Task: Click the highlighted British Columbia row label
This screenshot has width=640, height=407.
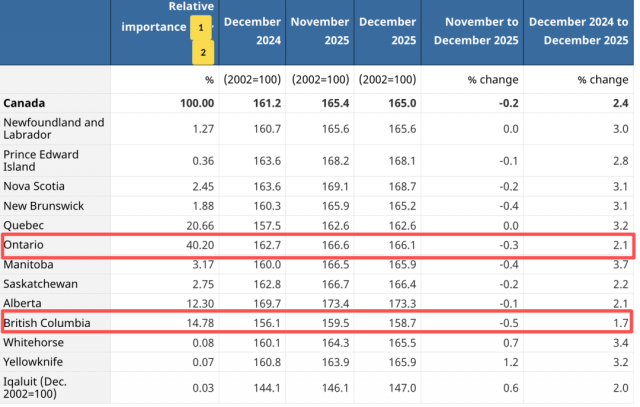Action: coord(48,323)
